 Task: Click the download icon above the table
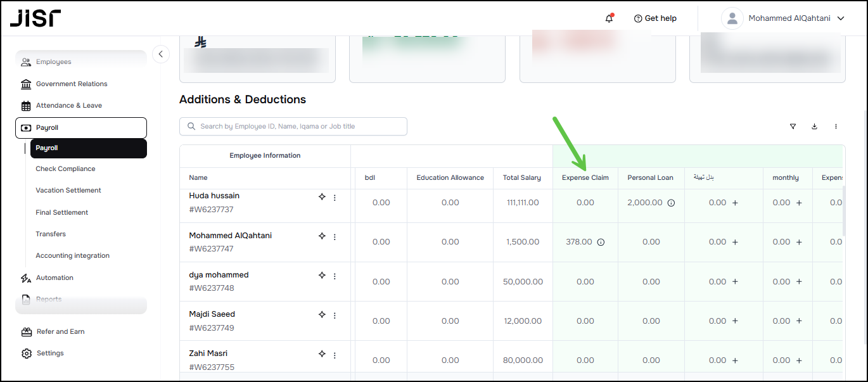click(x=814, y=127)
